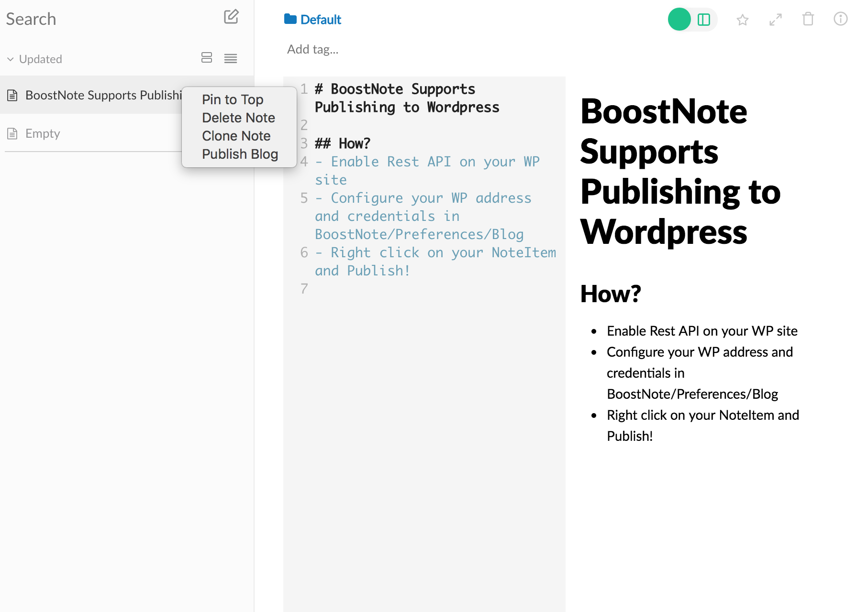Click preview heading 'BoostNote Supports Publishing to Wordpress'
Image resolution: width=868 pixels, height=612 pixels.
pyautogui.click(x=679, y=171)
